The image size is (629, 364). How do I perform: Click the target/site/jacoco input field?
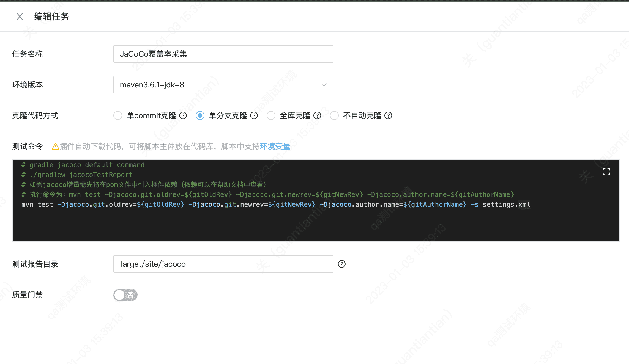click(223, 264)
